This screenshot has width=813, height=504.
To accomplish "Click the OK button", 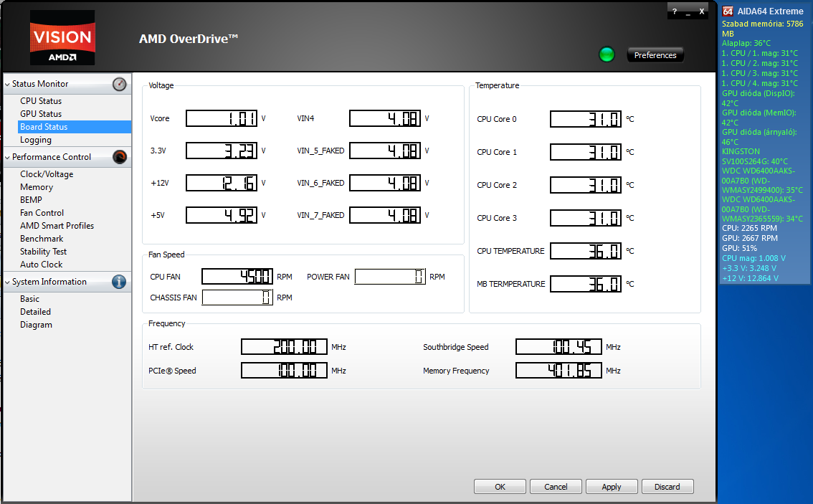I will click(x=500, y=487).
